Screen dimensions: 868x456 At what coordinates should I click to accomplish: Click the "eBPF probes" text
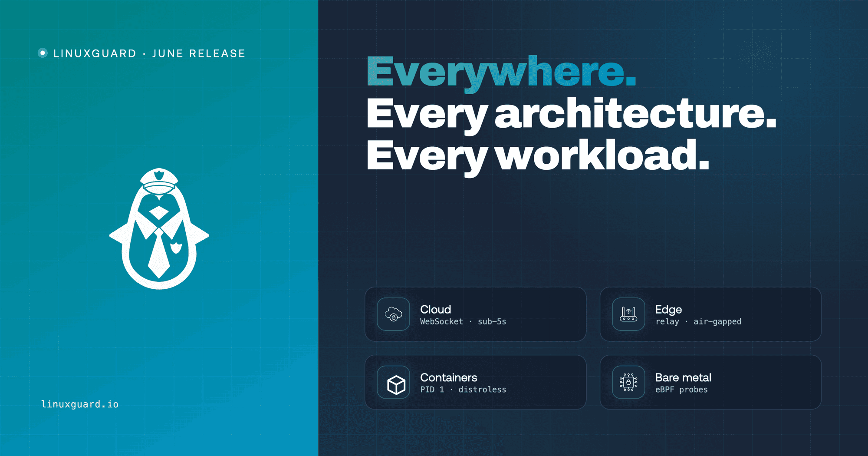[681, 390]
